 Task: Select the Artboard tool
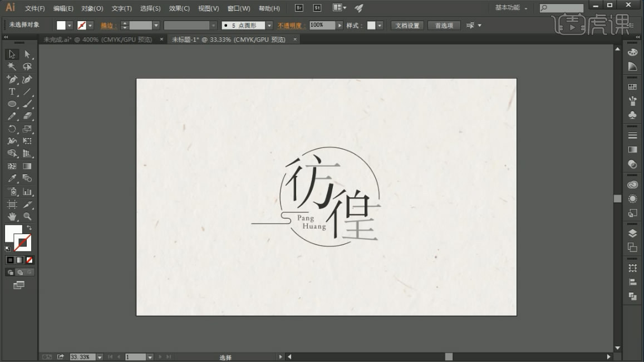coord(12,204)
